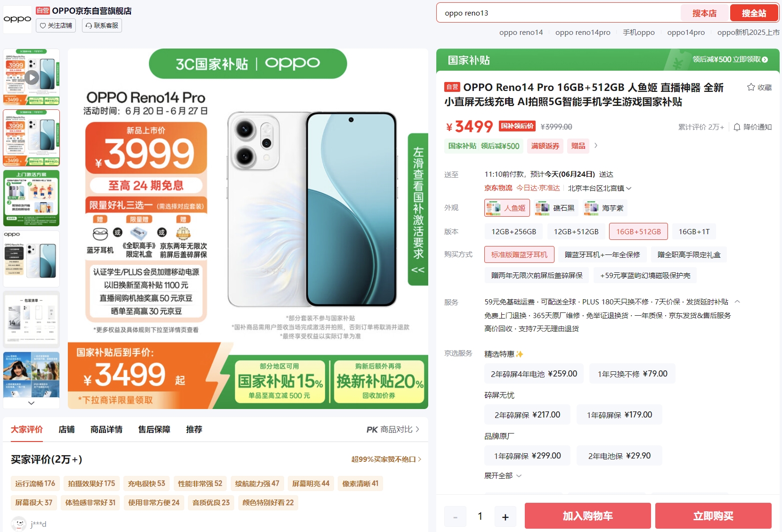Choose the 12GB+256GB version
The height and width of the screenshot is (532, 782).
tap(513, 231)
